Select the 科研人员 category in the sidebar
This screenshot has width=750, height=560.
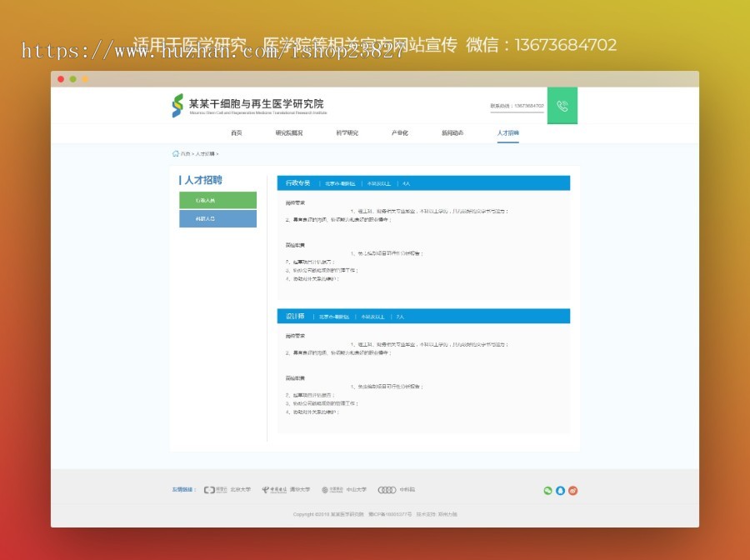(x=217, y=219)
